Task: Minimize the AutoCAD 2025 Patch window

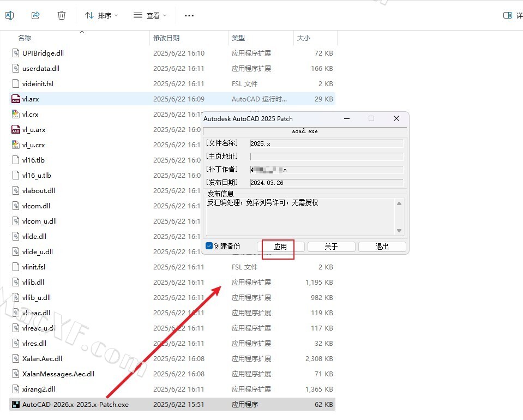Action: 347,118
